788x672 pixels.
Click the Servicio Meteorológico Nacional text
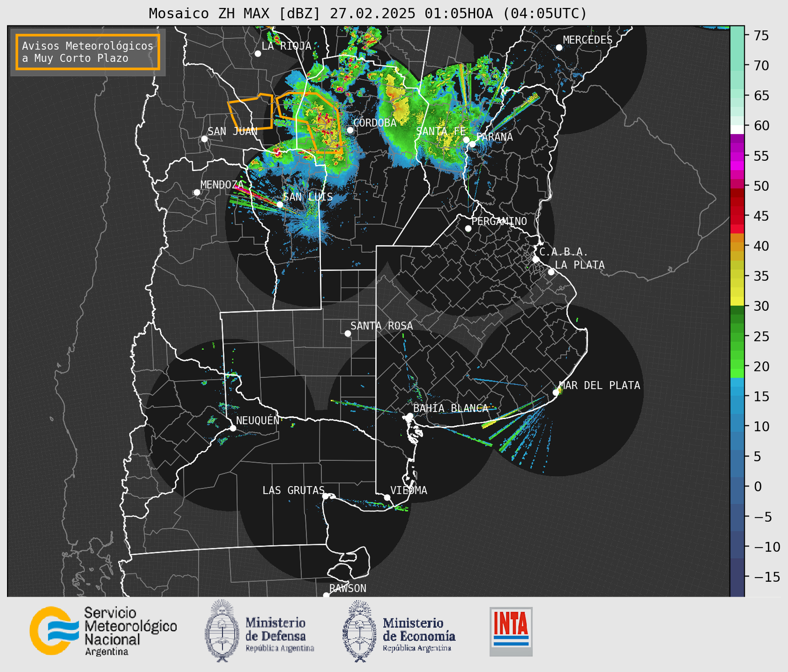(x=130, y=631)
